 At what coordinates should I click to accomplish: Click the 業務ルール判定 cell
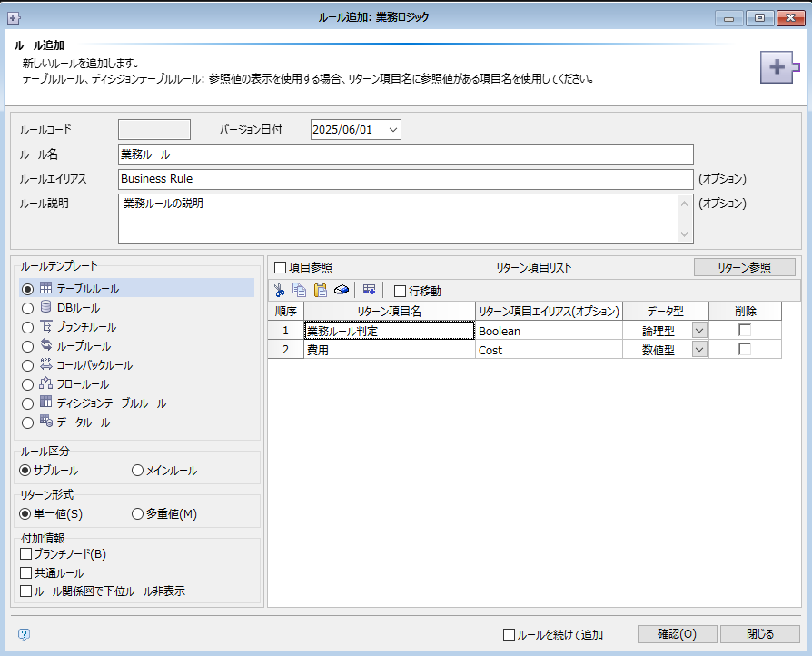pos(390,331)
